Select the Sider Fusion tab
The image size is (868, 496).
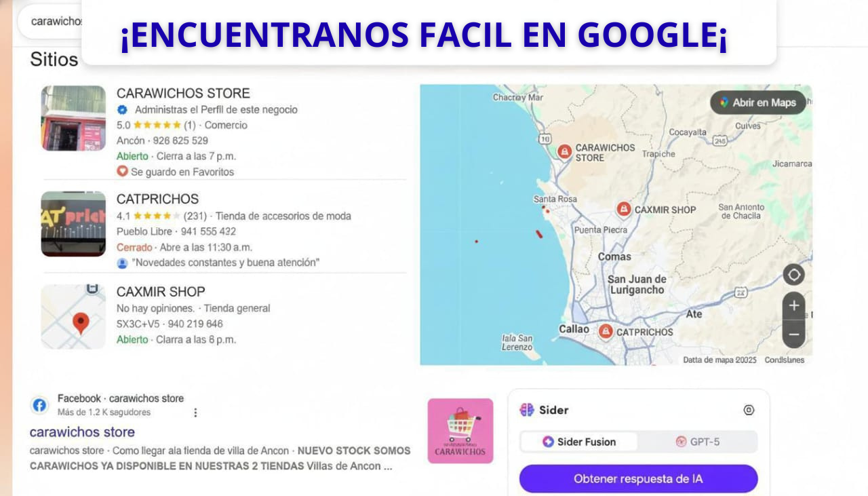coord(579,442)
